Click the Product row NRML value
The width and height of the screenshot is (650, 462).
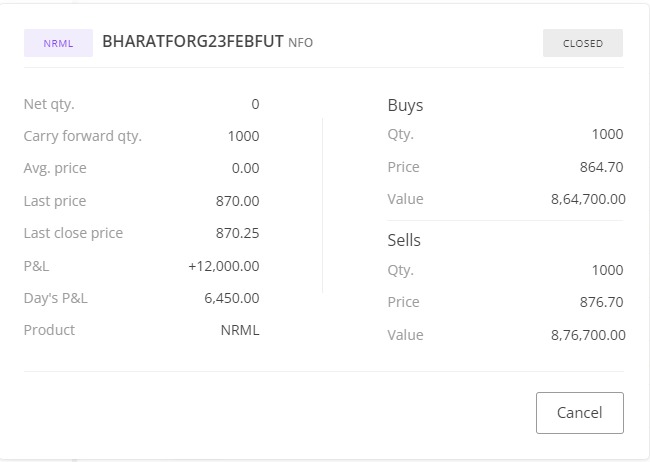coord(239,330)
